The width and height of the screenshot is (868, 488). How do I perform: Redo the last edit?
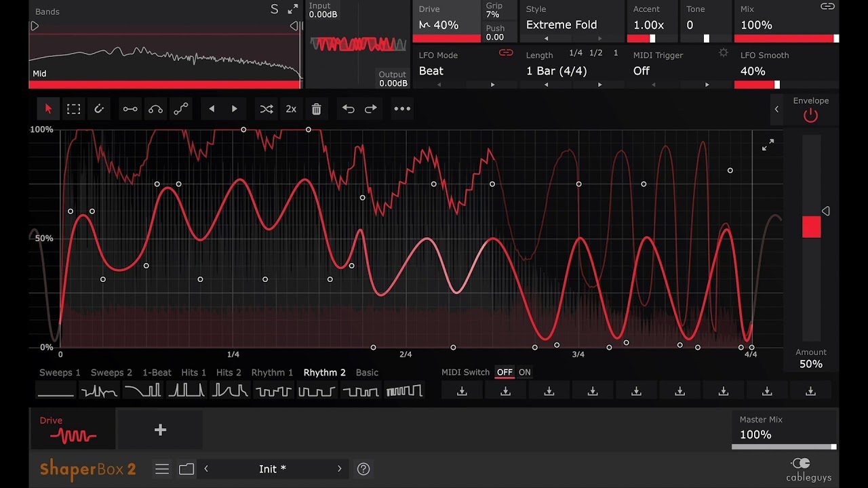[x=371, y=108]
